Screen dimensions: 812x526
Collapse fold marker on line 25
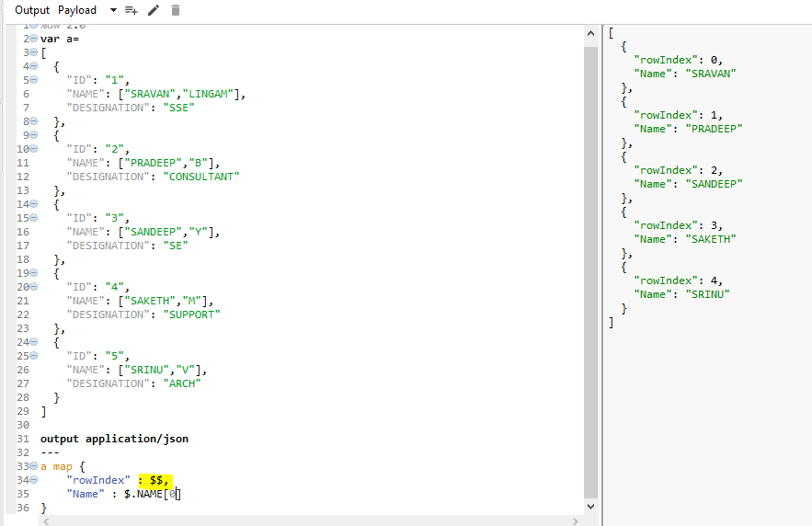[34, 356]
